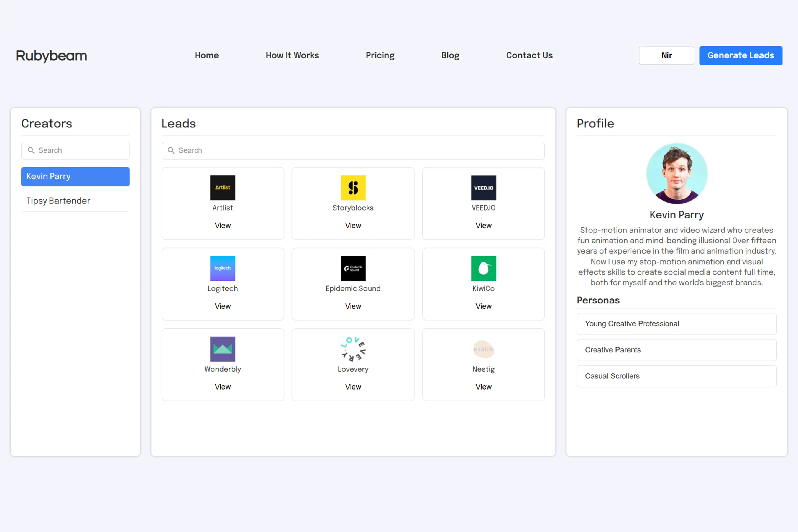The height and width of the screenshot is (532, 798).
Task: Click the VEED.IO logo icon
Action: (x=484, y=188)
